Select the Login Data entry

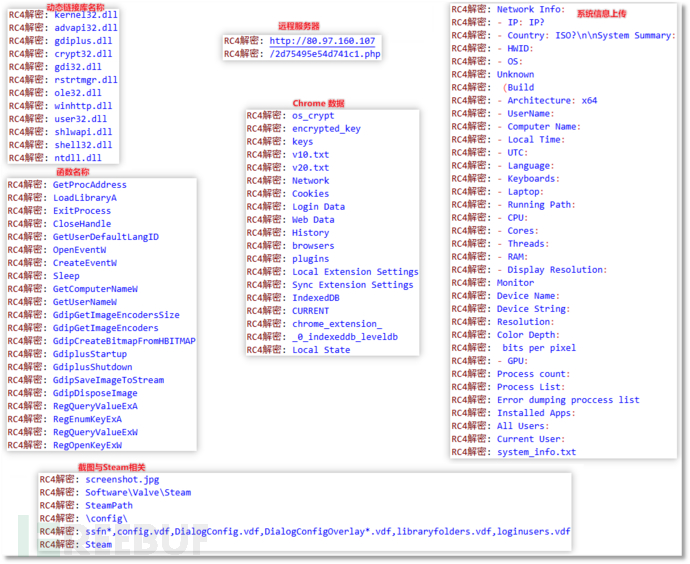pos(318,207)
